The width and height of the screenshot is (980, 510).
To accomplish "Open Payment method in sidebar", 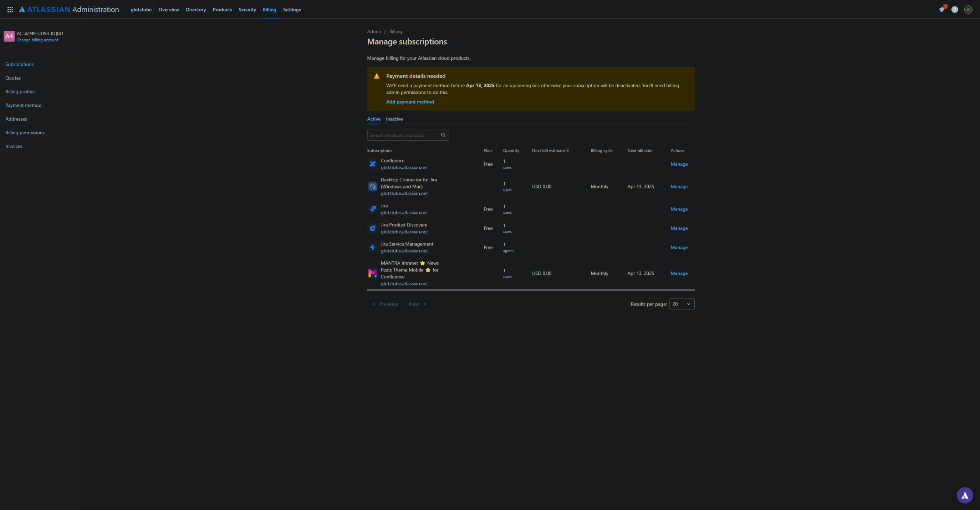I will tap(23, 105).
